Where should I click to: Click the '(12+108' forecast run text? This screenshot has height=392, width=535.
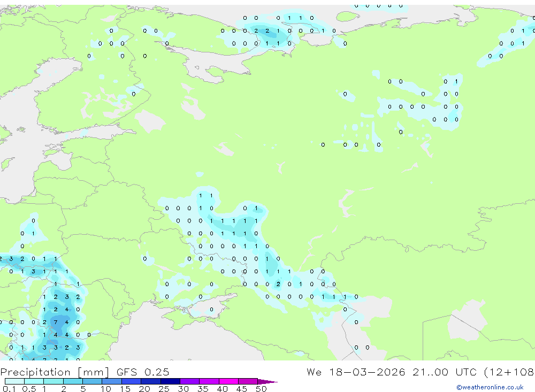(x=509, y=372)
